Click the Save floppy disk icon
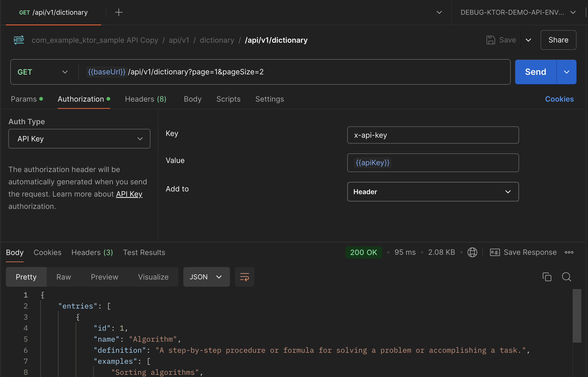Image resolution: width=588 pixels, height=377 pixels. point(491,40)
